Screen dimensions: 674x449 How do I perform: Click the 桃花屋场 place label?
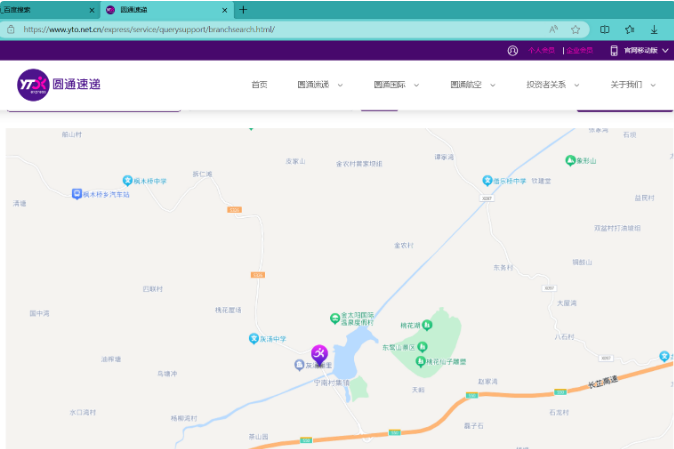[x=228, y=310]
